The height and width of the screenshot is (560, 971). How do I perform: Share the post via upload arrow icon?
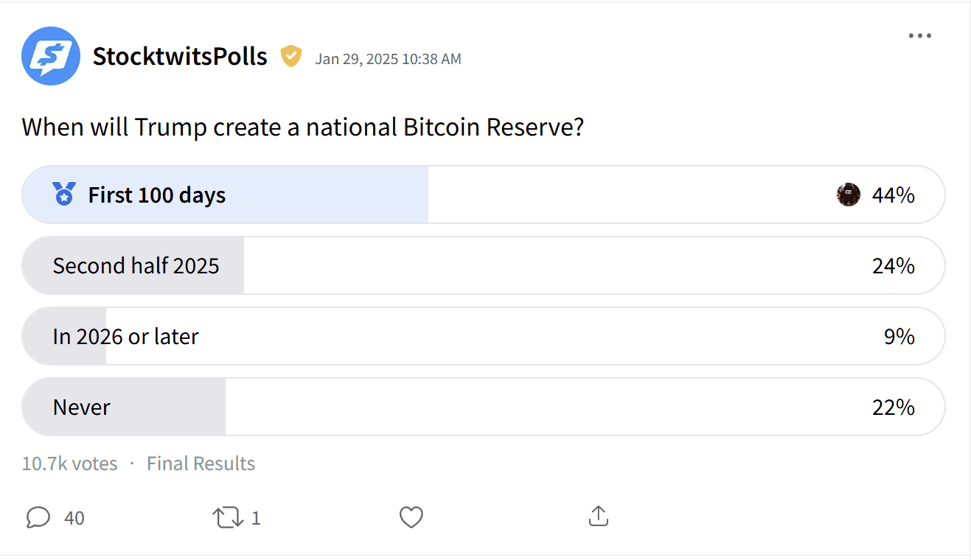pyautogui.click(x=599, y=517)
